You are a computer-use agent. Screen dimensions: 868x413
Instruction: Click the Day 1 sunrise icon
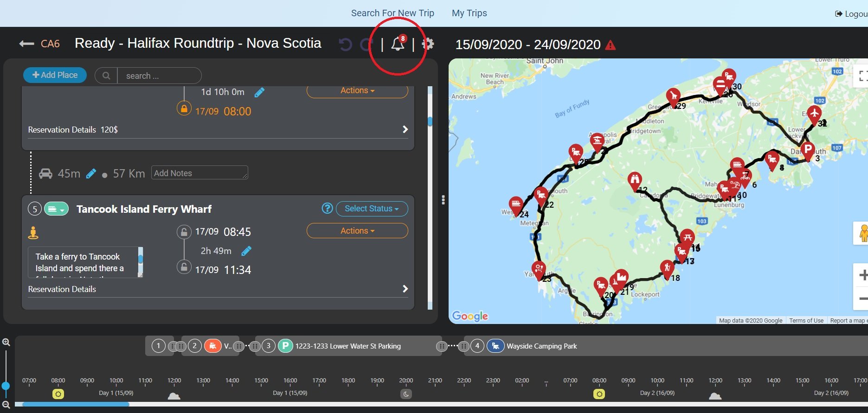(58, 394)
